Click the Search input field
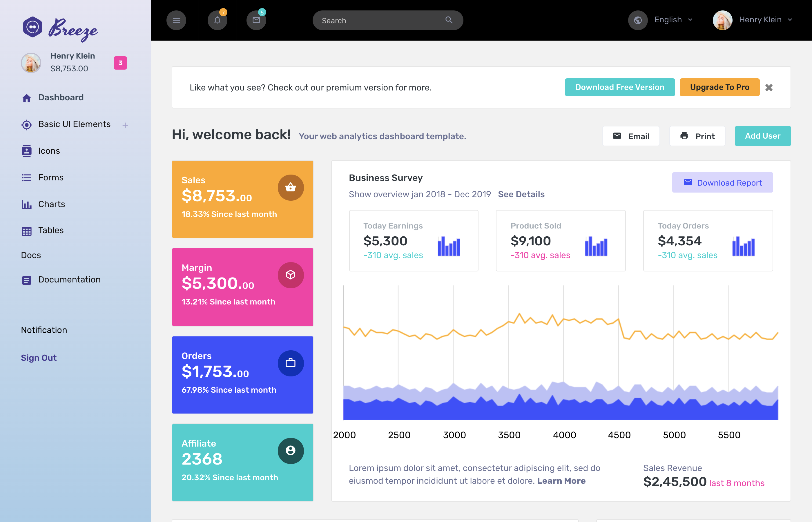The image size is (812, 522). coord(388,20)
